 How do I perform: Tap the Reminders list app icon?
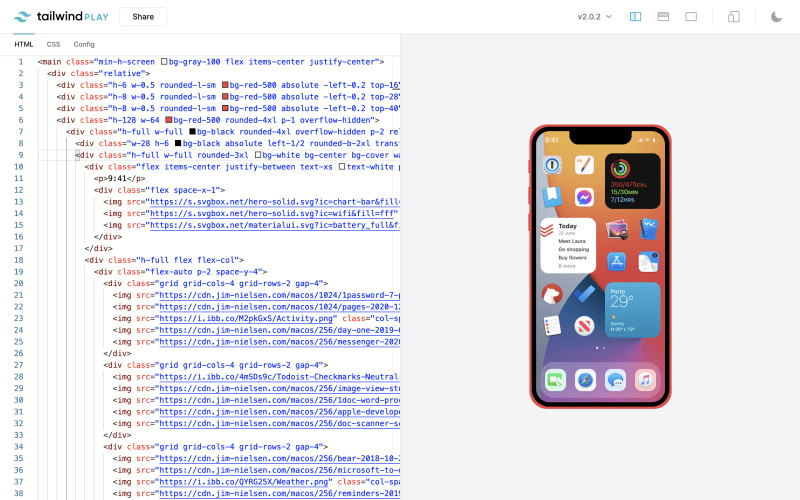click(552, 327)
